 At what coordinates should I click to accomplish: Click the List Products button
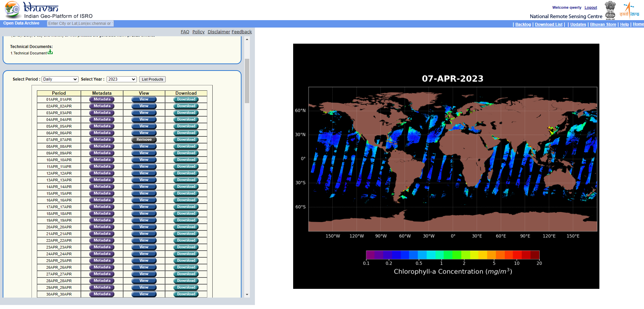coord(152,79)
